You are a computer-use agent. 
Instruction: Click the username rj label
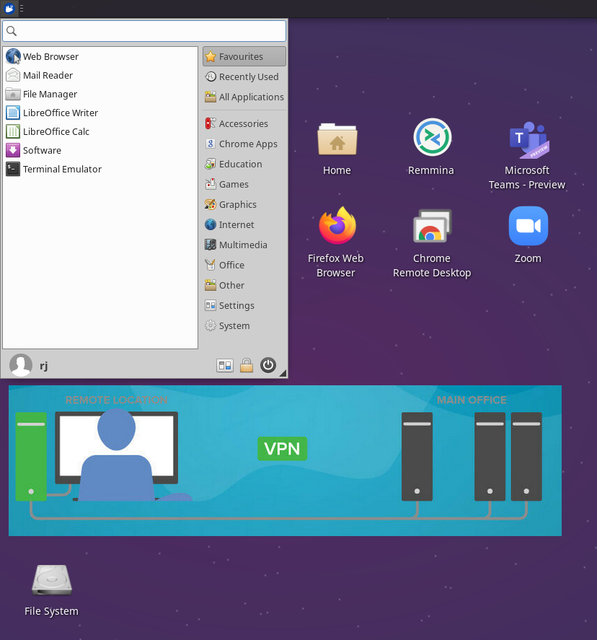[44, 366]
